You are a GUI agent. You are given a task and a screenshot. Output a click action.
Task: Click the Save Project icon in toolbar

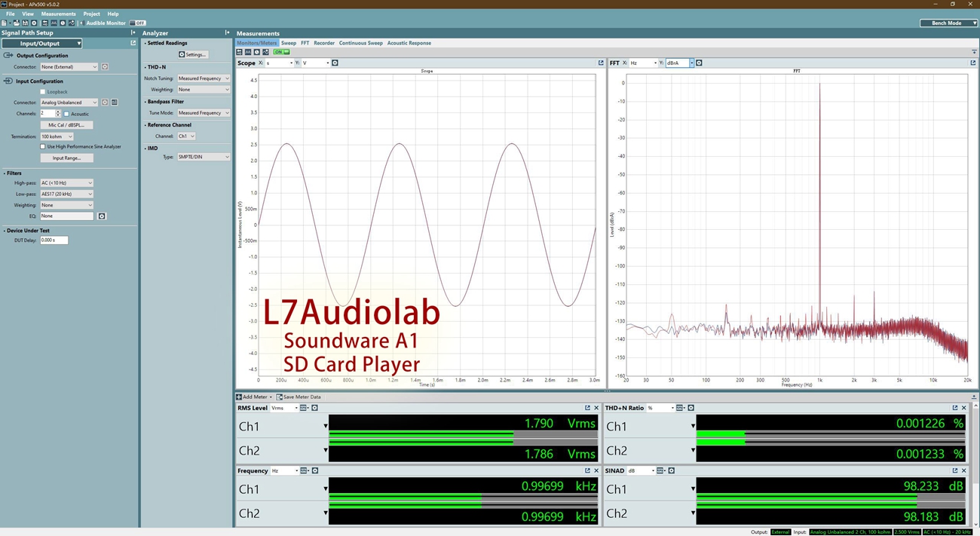(x=25, y=23)
